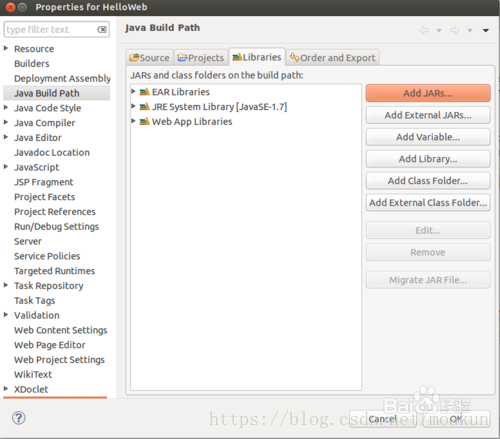Confirm with the OK button

coord(456,419)
